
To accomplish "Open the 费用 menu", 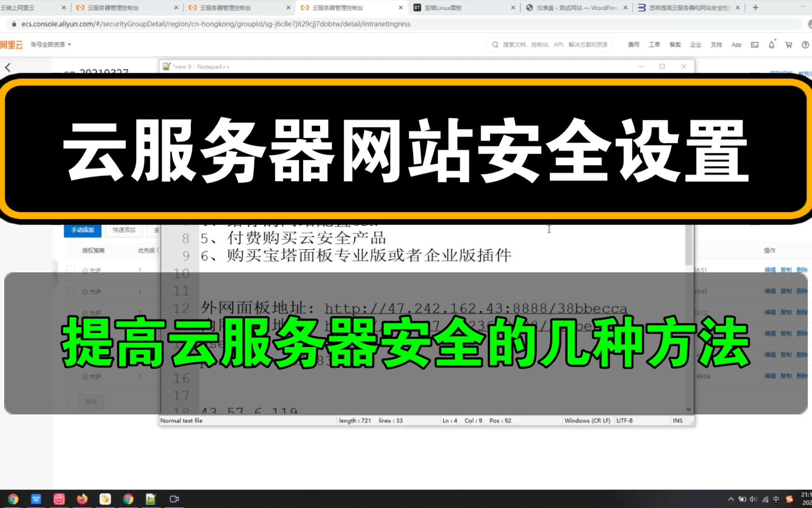I will pos(633,45).
